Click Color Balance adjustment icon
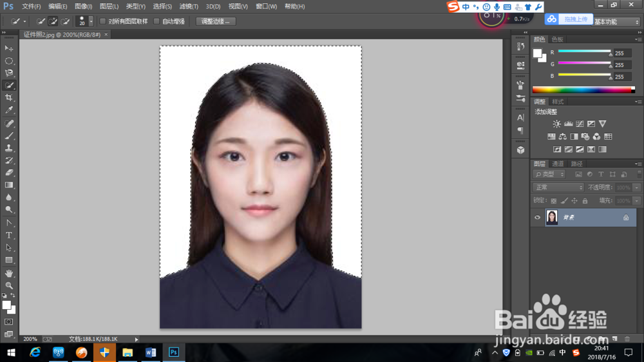This screenshot has height=362, width=644. point(562,137)
